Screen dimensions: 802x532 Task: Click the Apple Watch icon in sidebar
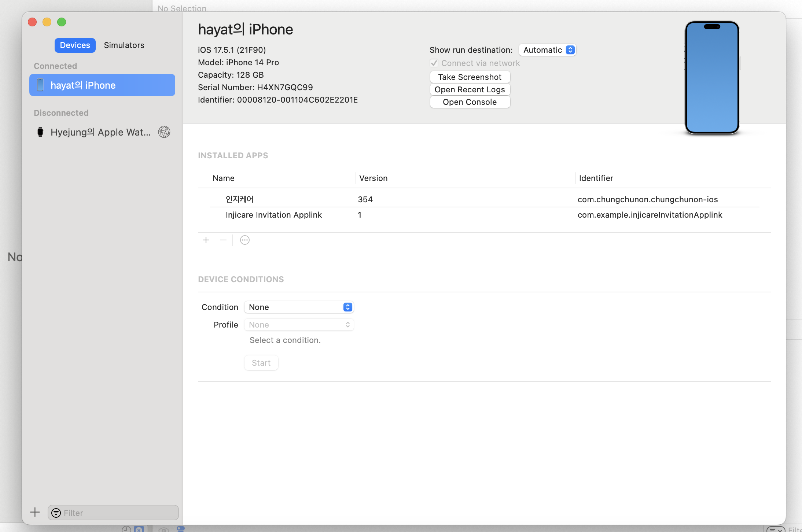[x=40, y=132]
